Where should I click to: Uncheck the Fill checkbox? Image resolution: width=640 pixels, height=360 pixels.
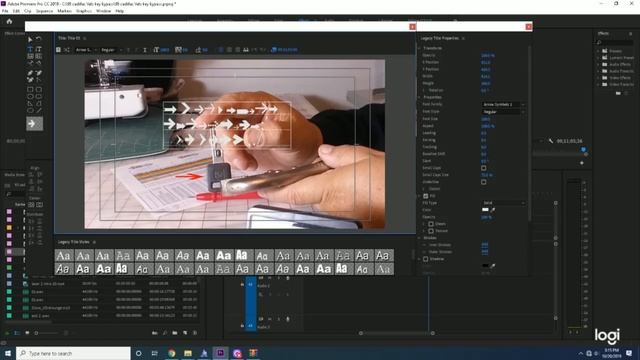coord(426,196)
